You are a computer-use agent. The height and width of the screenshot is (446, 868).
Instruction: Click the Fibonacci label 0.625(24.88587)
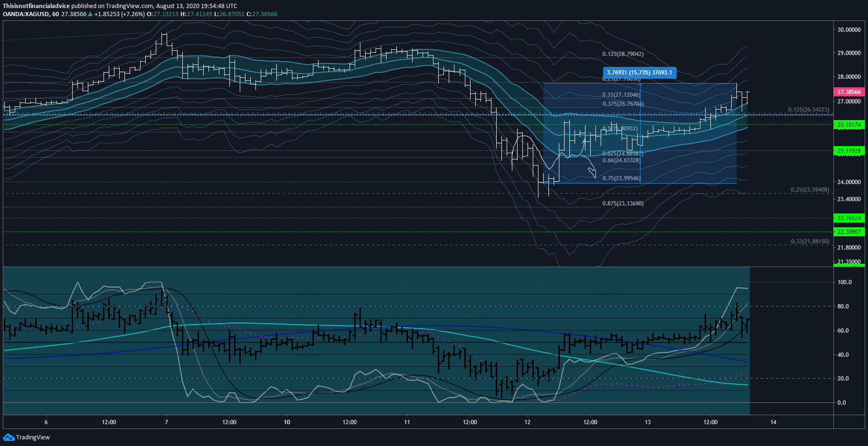[x=623, y=154]
